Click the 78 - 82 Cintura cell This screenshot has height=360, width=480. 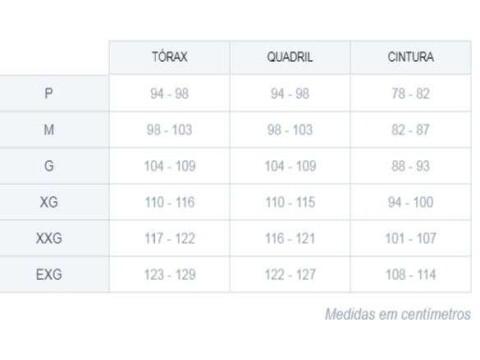pyautogui.click(x=411, y=93)
